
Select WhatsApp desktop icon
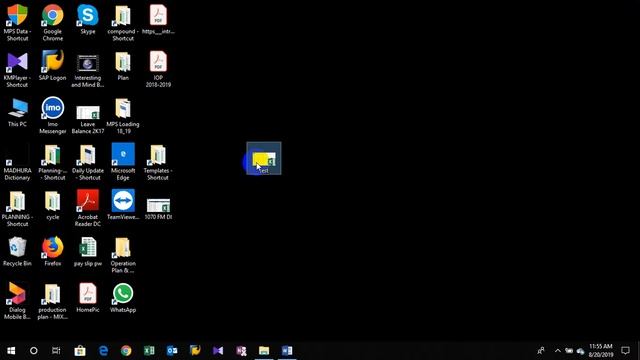(x=123, y=298)
